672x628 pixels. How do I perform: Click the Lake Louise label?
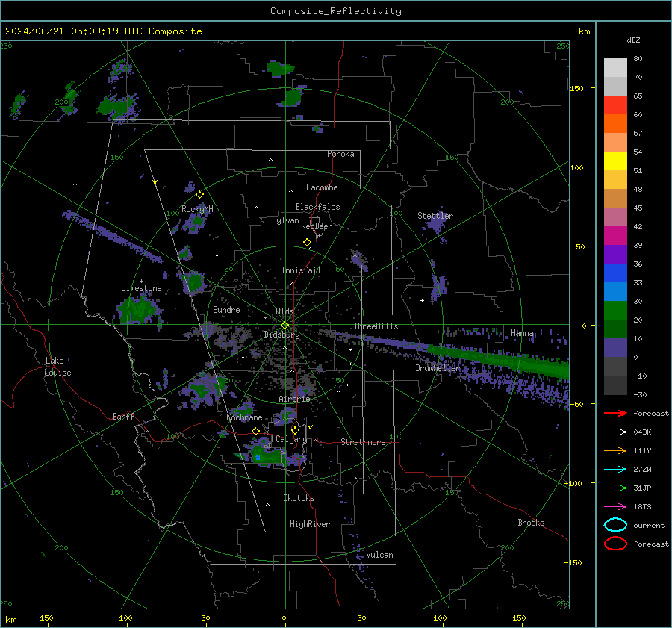point(57,367)
